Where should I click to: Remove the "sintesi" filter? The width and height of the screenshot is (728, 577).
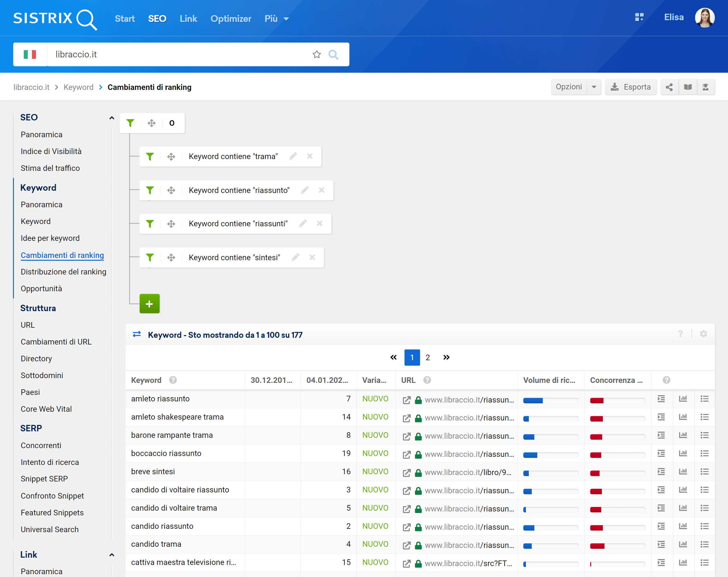[x=312, y=257]
